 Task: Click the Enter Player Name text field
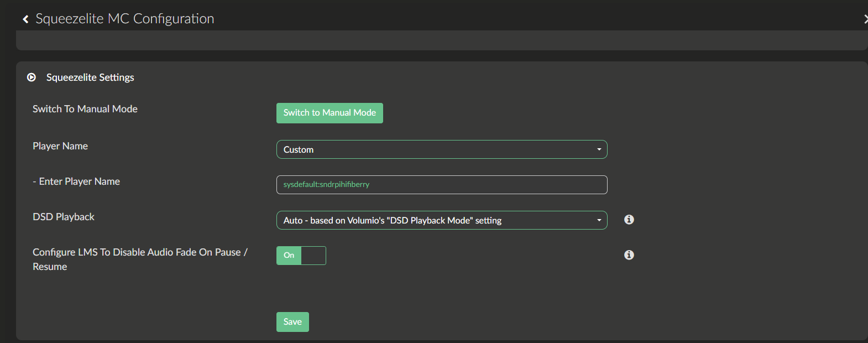[442, 185]
